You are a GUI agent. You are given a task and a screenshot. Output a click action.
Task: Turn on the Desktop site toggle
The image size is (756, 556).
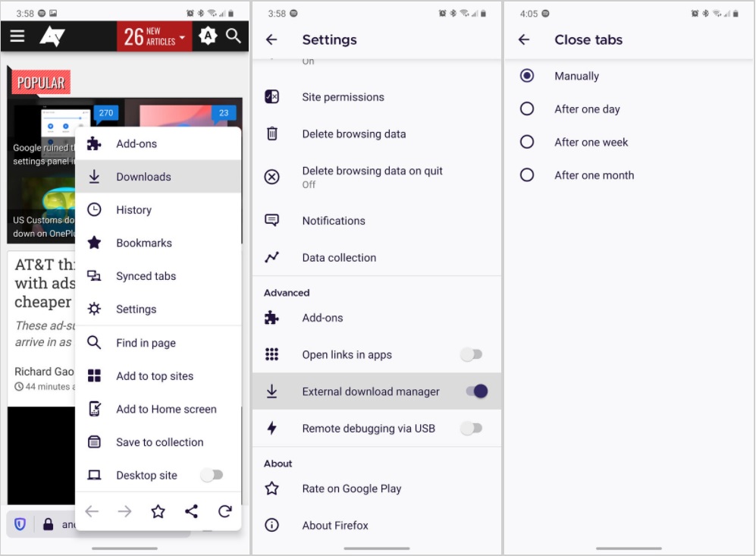click(212, 475)
